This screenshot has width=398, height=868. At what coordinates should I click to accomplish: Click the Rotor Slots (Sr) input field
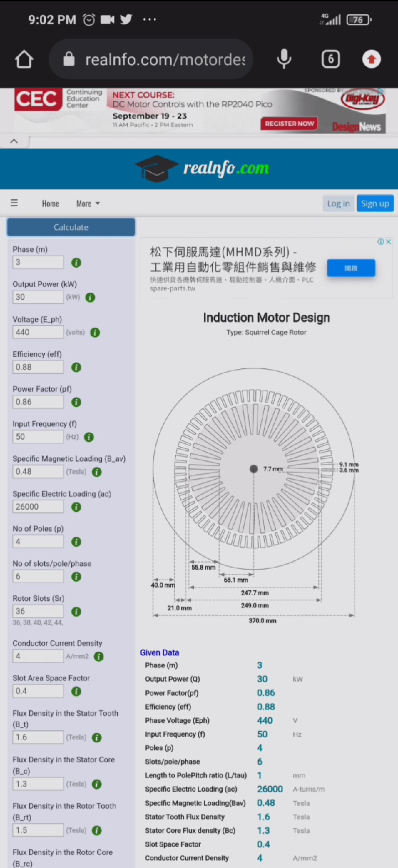(38, 611)
